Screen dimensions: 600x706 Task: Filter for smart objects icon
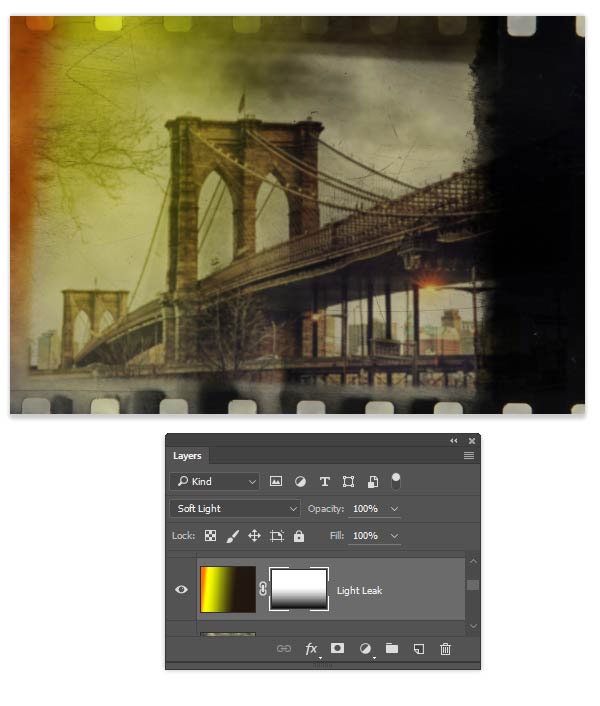[373, 482]
